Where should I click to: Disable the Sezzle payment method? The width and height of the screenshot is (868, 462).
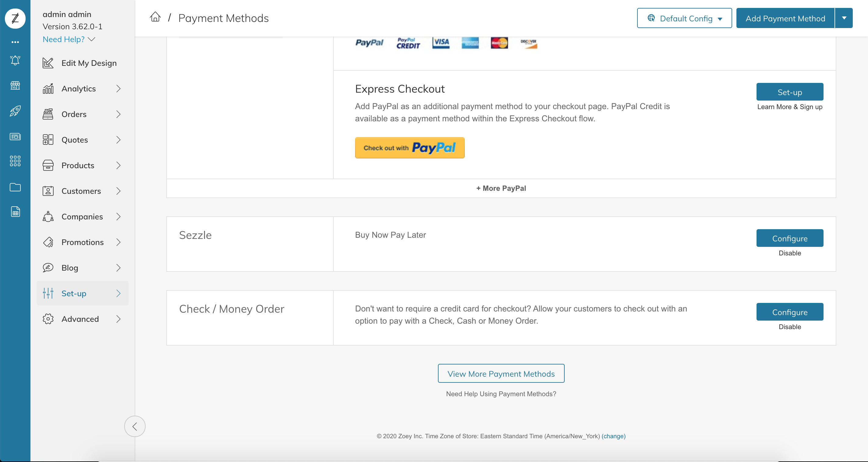pyautogui.click(x=789, y=253)
